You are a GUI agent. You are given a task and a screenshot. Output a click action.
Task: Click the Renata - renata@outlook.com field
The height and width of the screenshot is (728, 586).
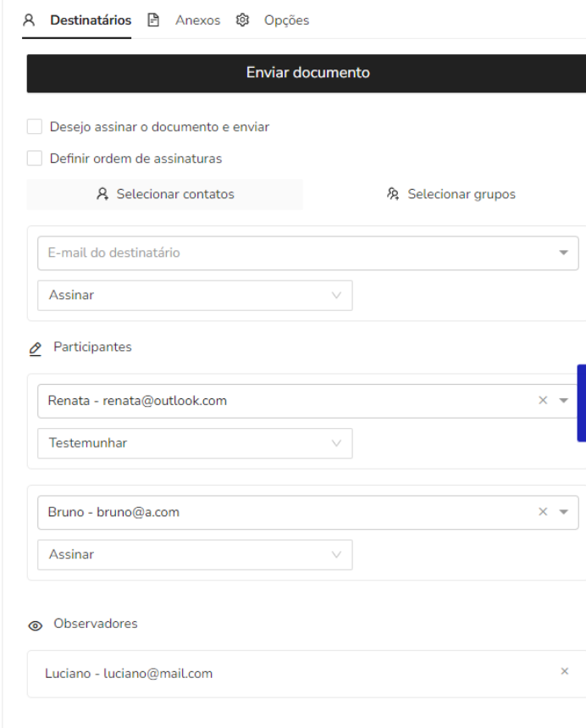(x=307, y=401)
